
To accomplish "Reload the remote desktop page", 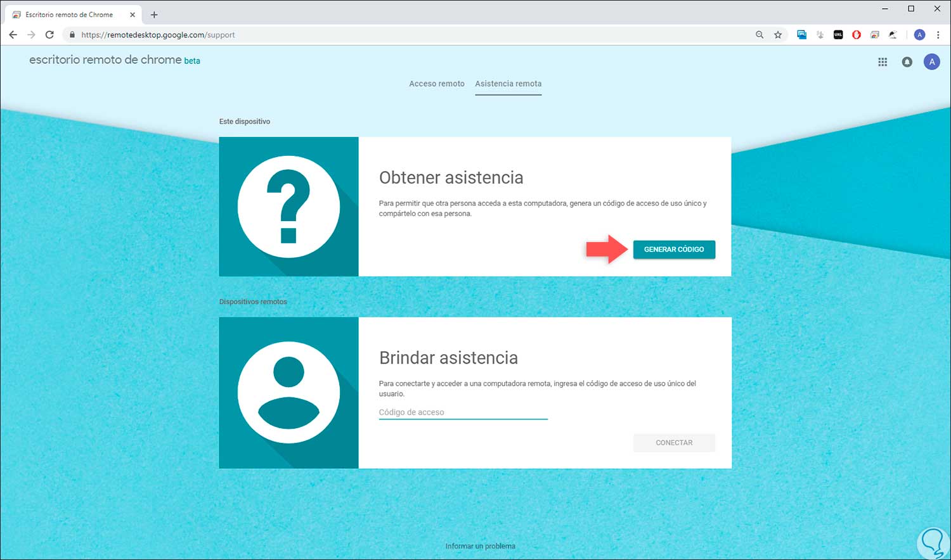I will coord(49,35).
